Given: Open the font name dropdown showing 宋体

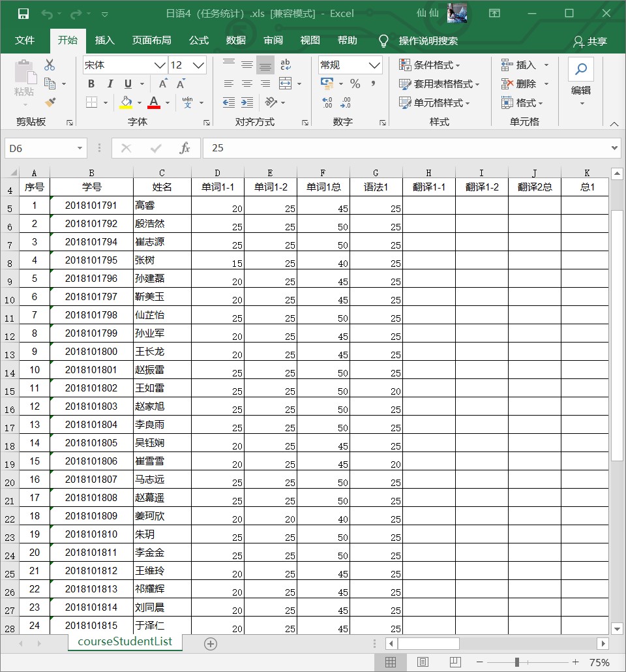Looking at the screenshot, I should [x=159, y=65].
